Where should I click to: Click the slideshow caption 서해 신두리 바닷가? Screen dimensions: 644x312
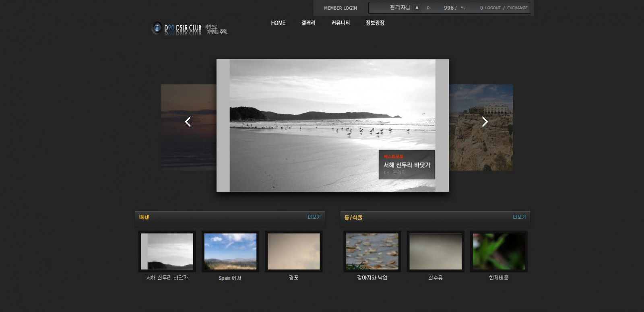(x=407, y=165)
